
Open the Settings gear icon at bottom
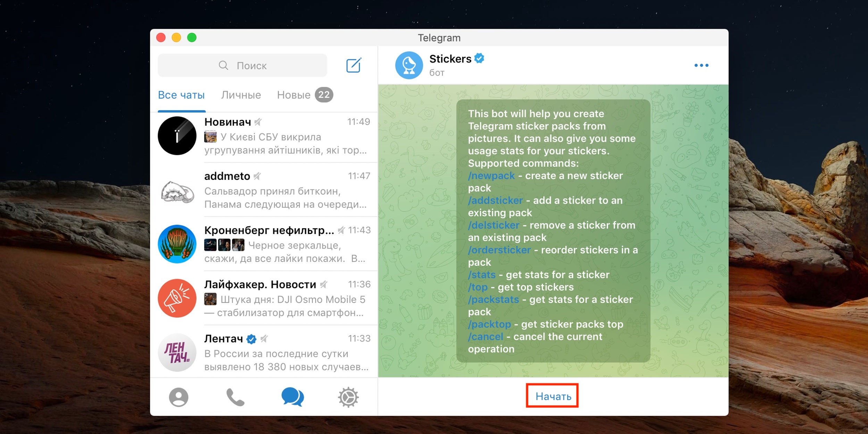pos(348,397)
